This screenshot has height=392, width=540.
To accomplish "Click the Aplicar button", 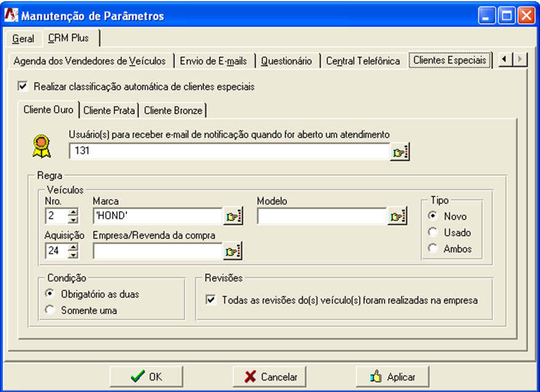I will (x=392, y=377).
